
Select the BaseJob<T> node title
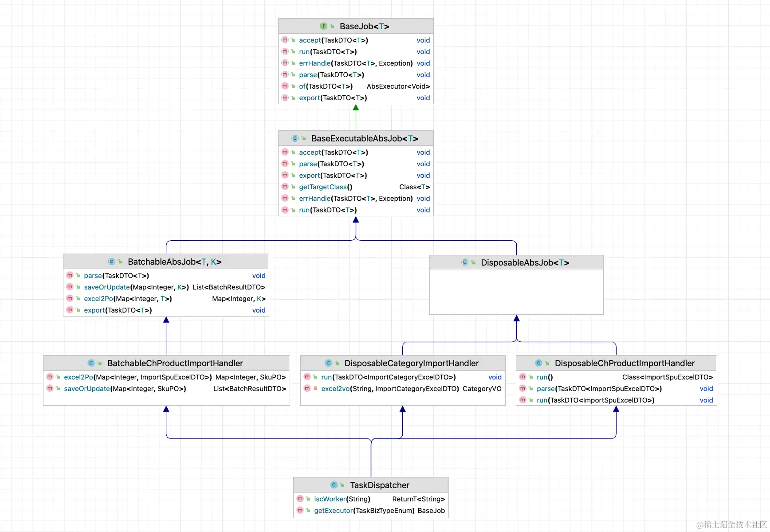tap(365, 26)
